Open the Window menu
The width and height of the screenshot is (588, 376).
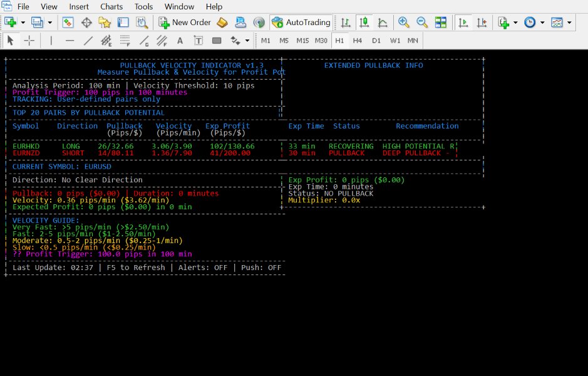point(179,7)
